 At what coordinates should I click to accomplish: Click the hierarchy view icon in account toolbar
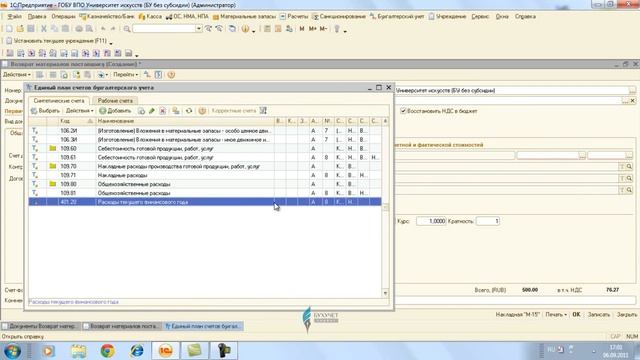pyautogui.click(x=176, y=111)
